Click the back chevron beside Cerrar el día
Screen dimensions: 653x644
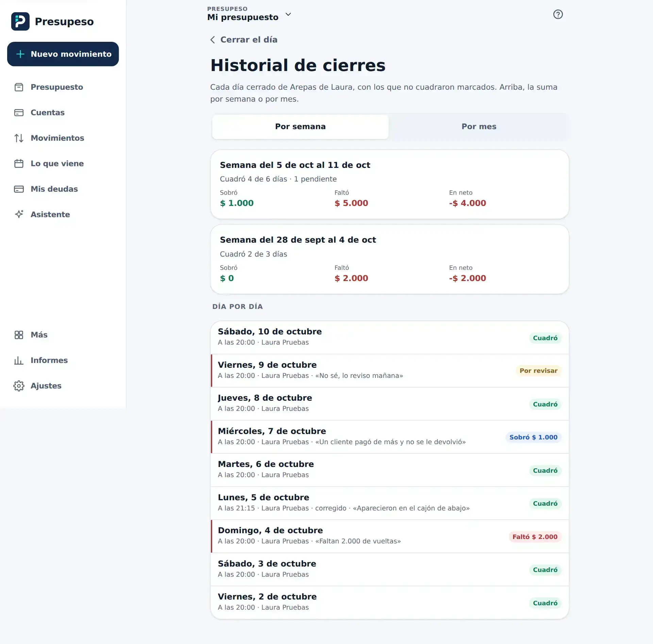213,40
